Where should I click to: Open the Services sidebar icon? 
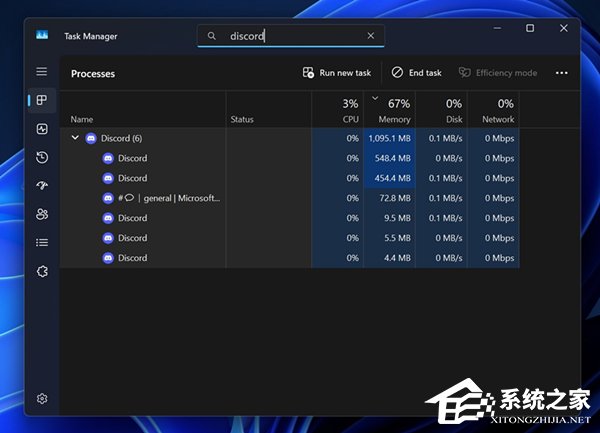coord(42,272)
